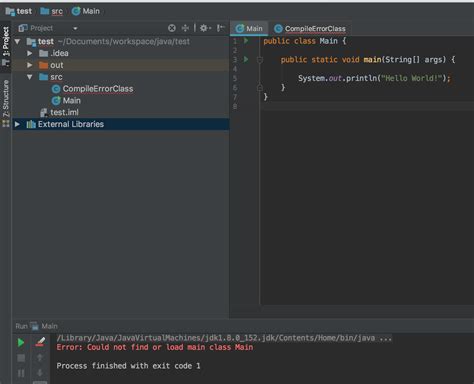Click the Main run configuration tab in Run panel

pos(44,326)
